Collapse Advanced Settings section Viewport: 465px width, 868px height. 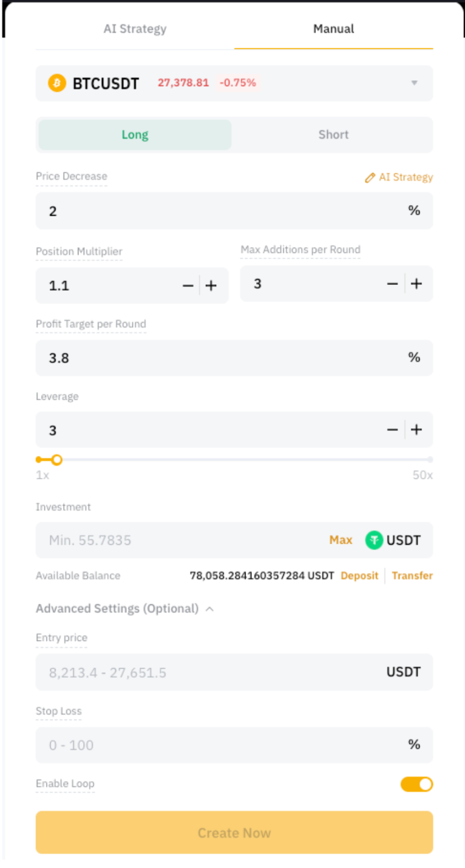coord(209,609)
